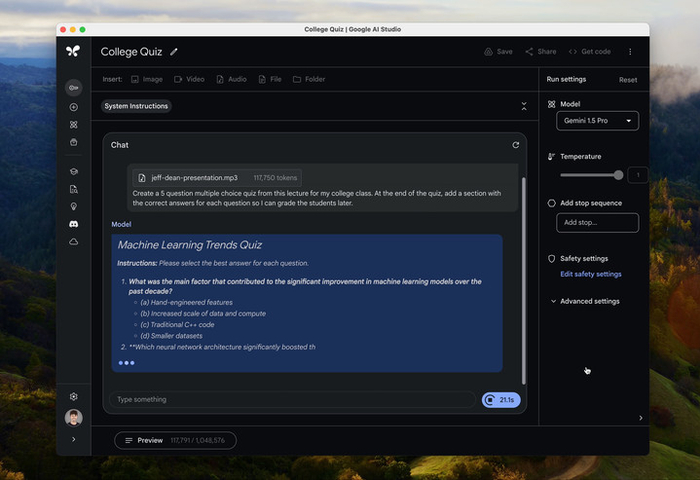Open the Preview token count button
Screen dimensions: 700x480
(175, 440)
